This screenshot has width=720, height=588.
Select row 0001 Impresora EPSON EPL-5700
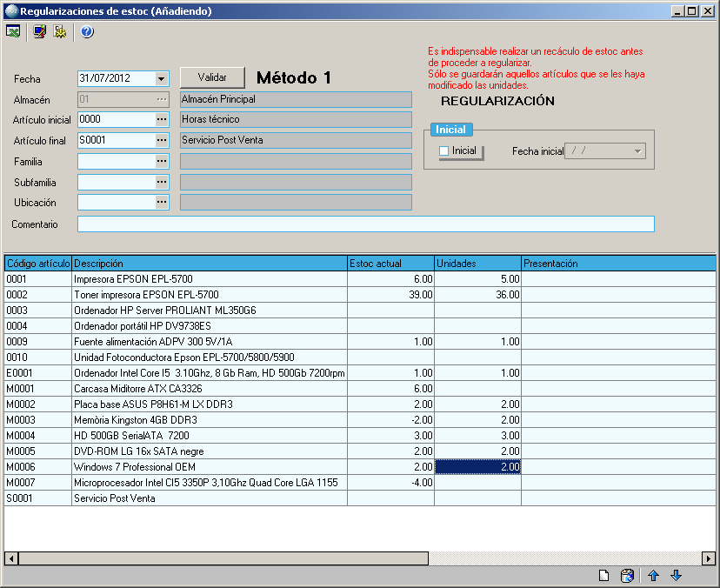point(360,279)
